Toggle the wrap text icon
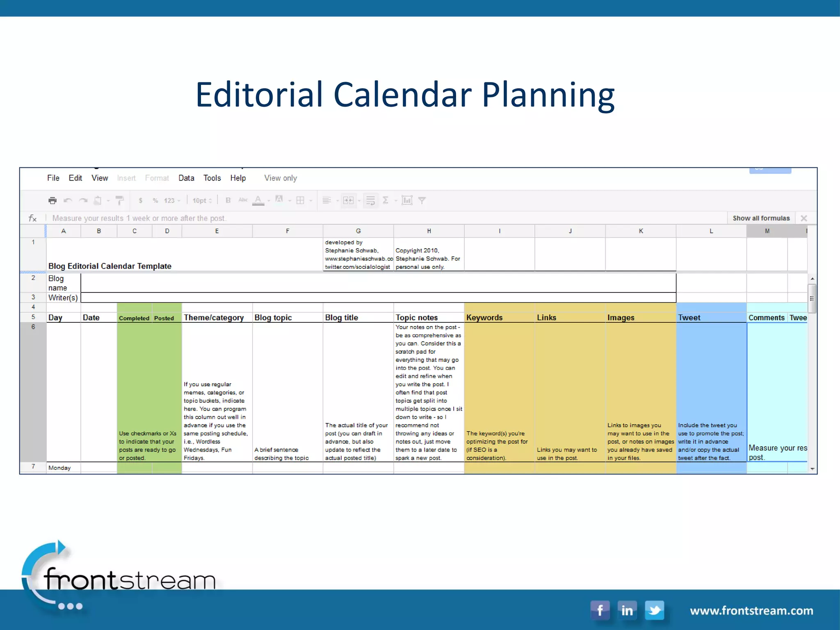840x630 pixels. point(370,200)
